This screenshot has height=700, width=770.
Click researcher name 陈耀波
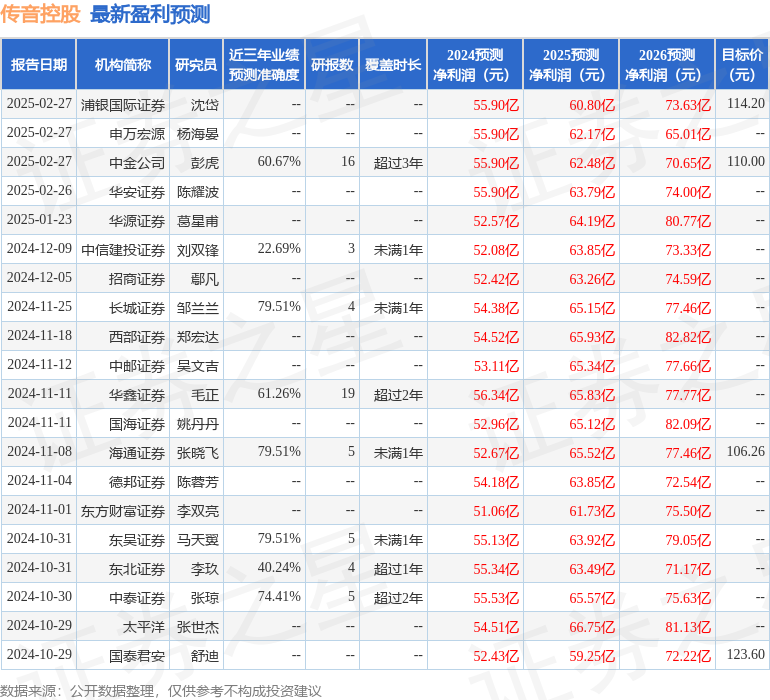click(198, 192)
